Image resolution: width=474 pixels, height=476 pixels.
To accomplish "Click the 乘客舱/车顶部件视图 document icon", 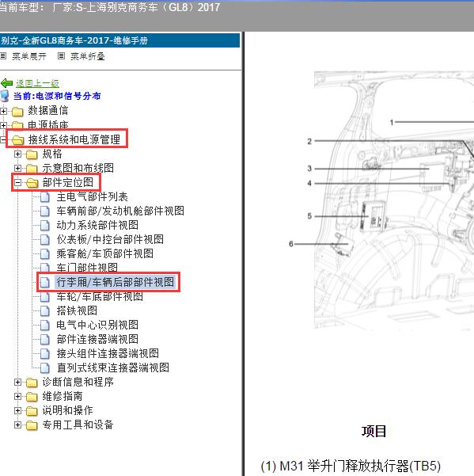I will pyautogui.click(x=45, y=253).
